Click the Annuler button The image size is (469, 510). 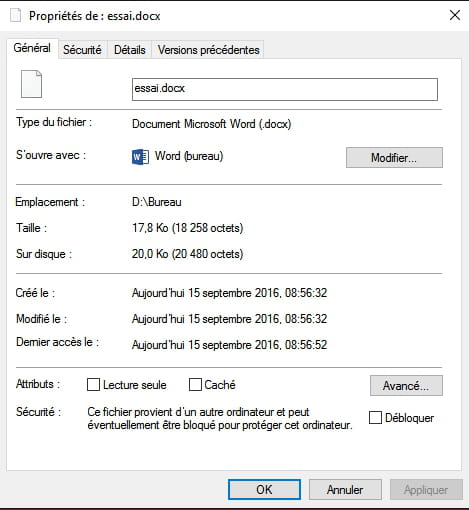click(x=345, y=490)
